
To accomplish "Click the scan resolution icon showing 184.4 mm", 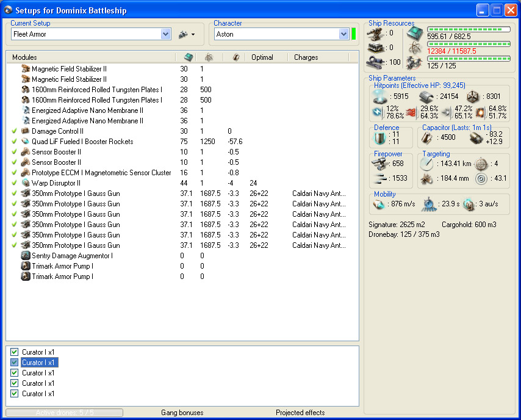I will (426, 179).
